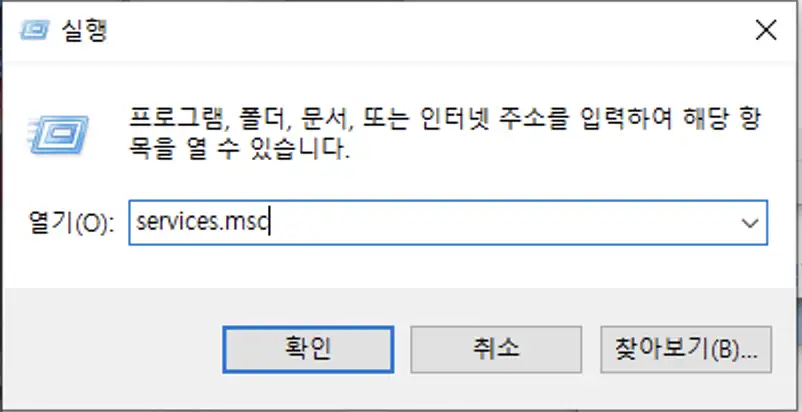Click blank space right of typed command in field
Screen dimensions: 802x412
pos(501,223)
